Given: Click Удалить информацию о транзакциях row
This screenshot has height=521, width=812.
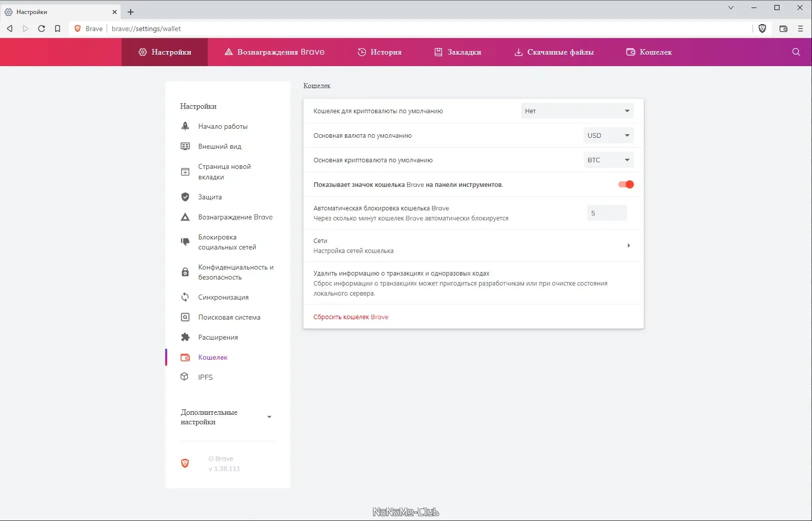Looking at the screenshot, I should 474,283.
